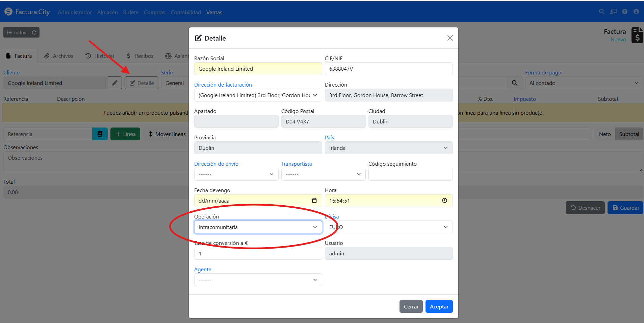Click the magnifier search button near Forma de pago

[x=515, y=83]
